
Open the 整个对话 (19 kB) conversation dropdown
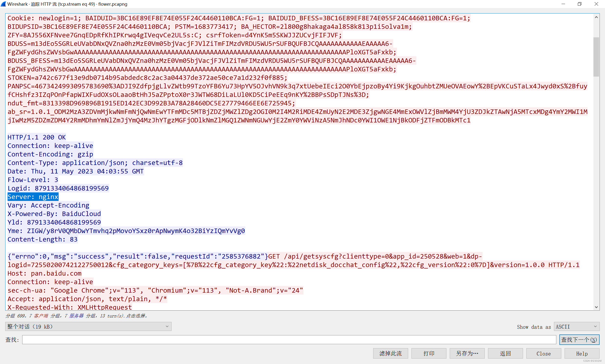(x=88, y=326)
